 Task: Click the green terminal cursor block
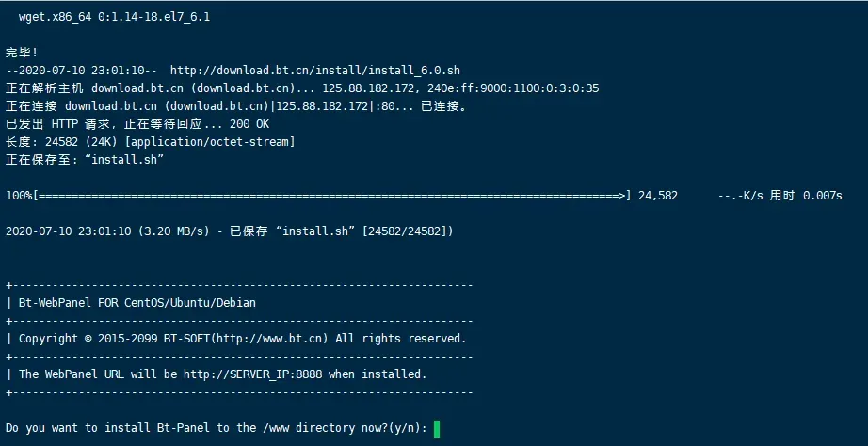pyautogui.click(x=437, y=429)
